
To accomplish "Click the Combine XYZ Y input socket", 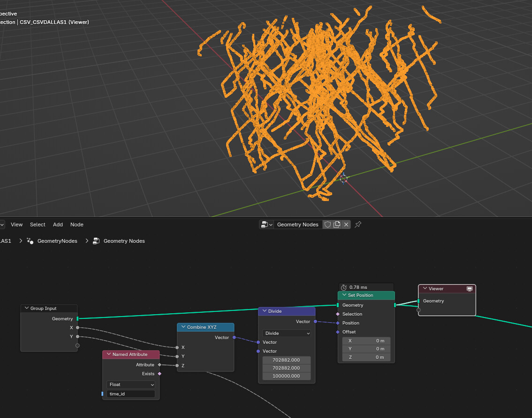I will tap(177, 356).
